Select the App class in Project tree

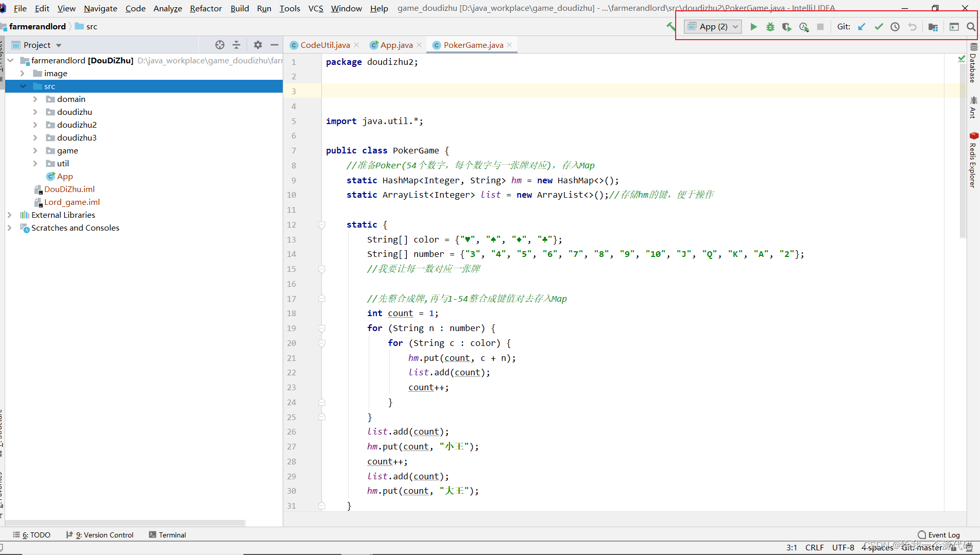point(65,176)
